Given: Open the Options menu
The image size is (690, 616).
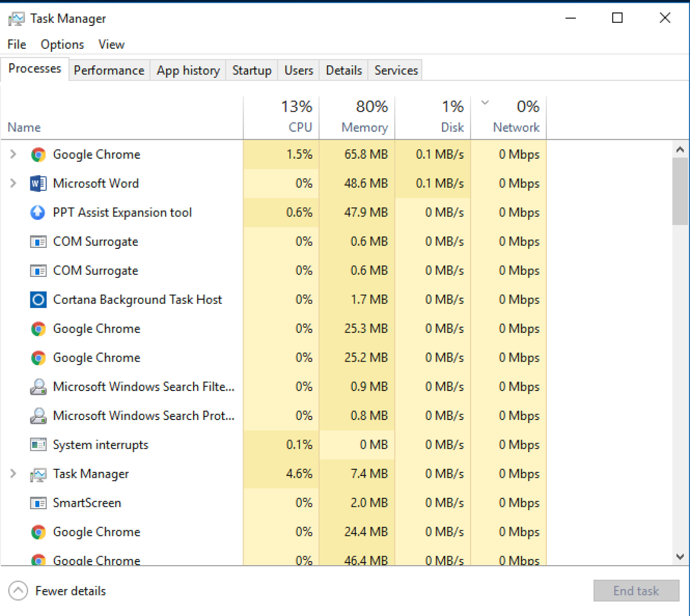Looking at the screenshot, I should 62,44.
